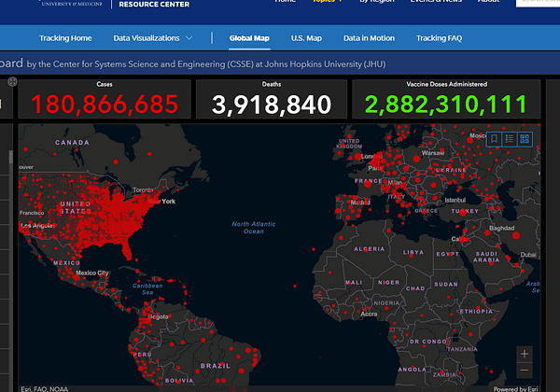The image size is (560, 392).
Task: Open the Data in Motion tab
Action: tap(369, 38)
